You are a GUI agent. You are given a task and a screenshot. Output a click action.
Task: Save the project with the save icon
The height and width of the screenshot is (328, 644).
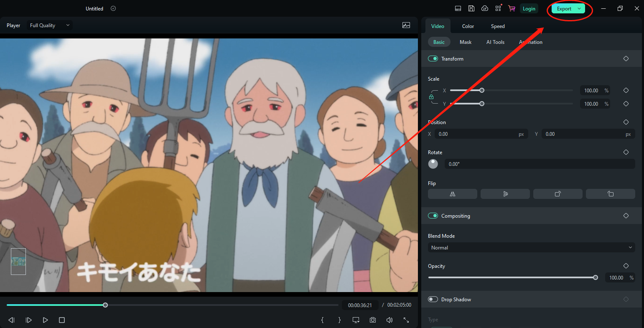(471, 8)
